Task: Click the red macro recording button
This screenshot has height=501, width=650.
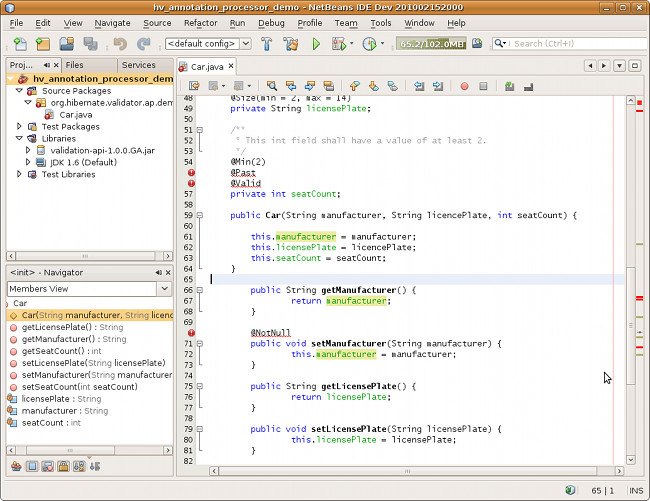Action: [x=464, y=87]
